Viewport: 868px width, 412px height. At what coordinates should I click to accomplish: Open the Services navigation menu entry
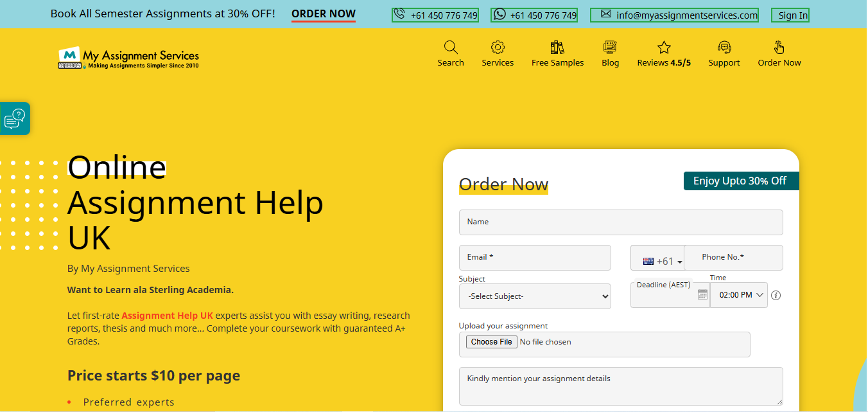point(498,62)
